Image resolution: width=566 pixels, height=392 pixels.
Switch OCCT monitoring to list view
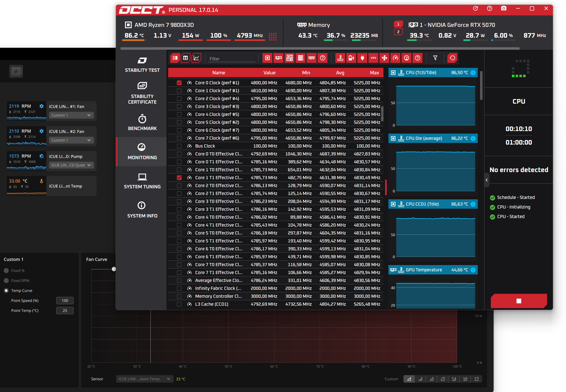(175, 58)
